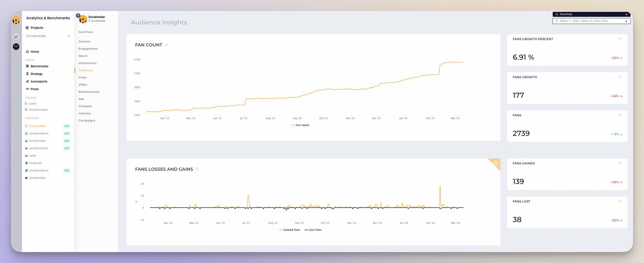
Task: Click the + 6% change indicator
Action: click(617, 134)
